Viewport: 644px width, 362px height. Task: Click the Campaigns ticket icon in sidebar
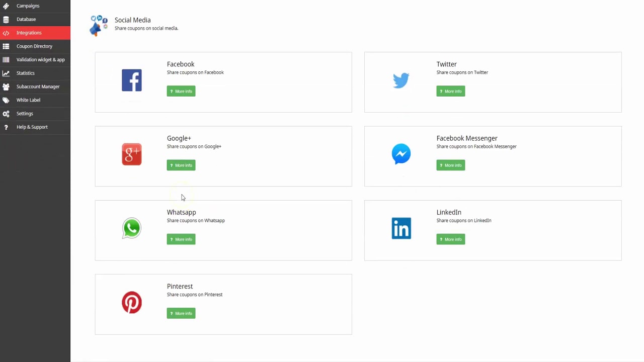click(x=6, y=6)
